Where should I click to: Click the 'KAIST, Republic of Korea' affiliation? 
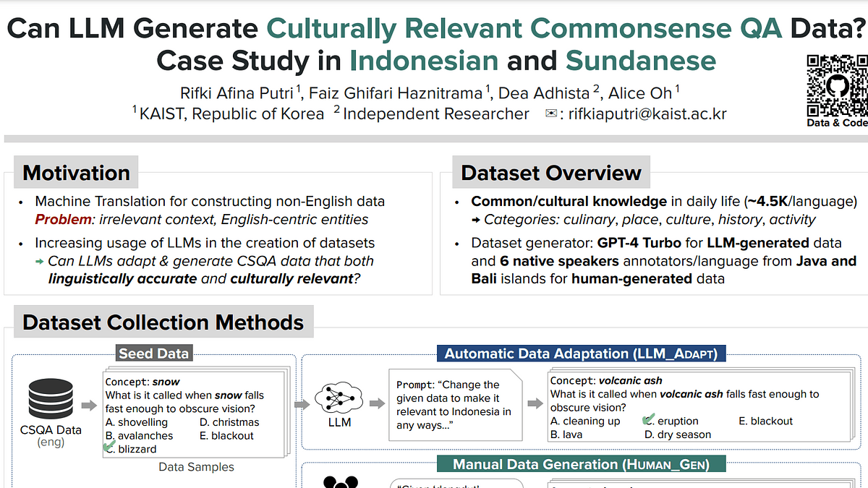(x=231, y=114)
